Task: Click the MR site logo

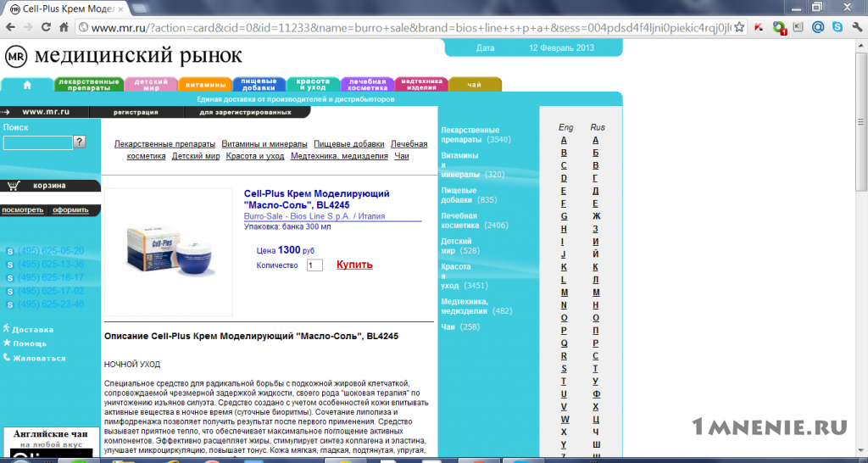Action: pos(15,57)
